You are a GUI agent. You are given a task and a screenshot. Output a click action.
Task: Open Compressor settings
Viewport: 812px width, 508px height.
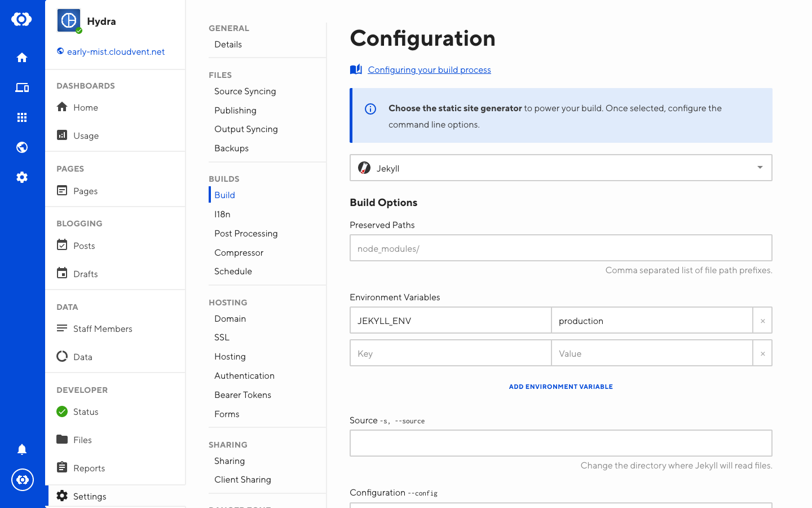pyautogui.click(x=239, y=253)
